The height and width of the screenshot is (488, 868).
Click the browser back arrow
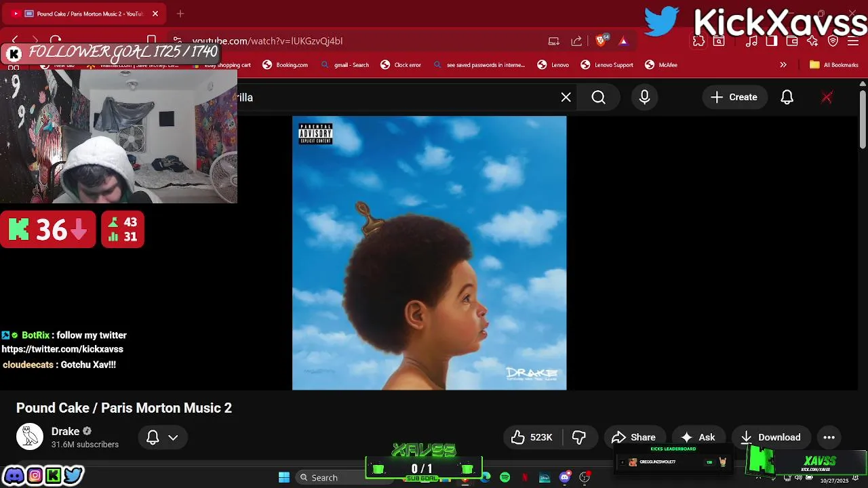[15, 41]
